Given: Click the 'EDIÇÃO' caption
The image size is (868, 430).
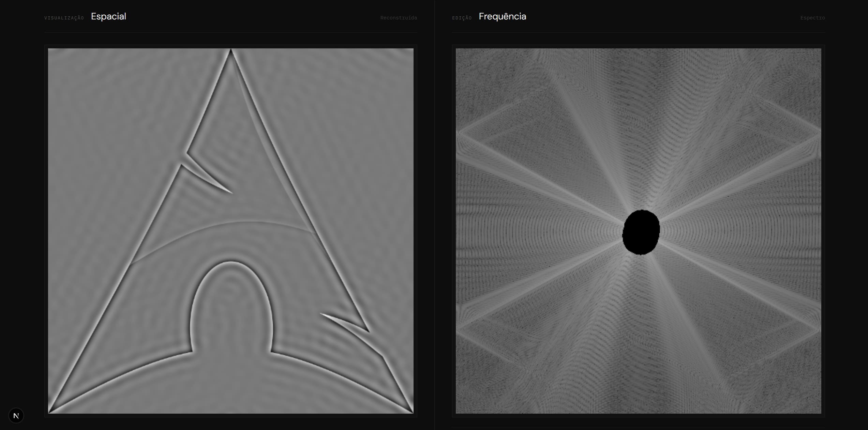Looking at the screenshot, I should point(462,18).
